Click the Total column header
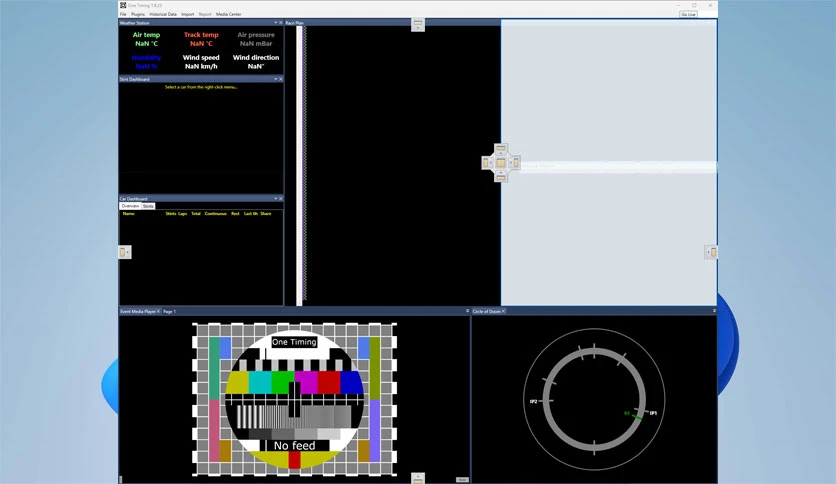 pos(196,214)
